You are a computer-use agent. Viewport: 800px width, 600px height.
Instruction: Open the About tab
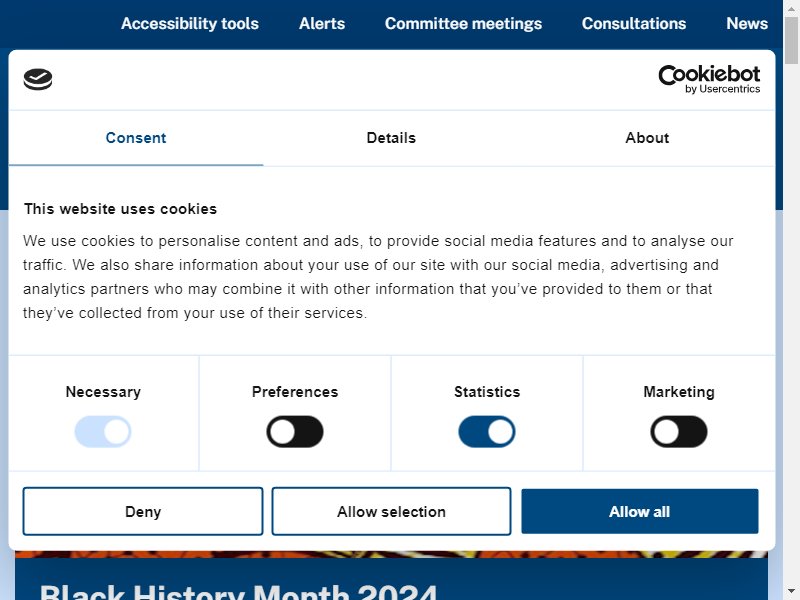(x=647, y=138)
